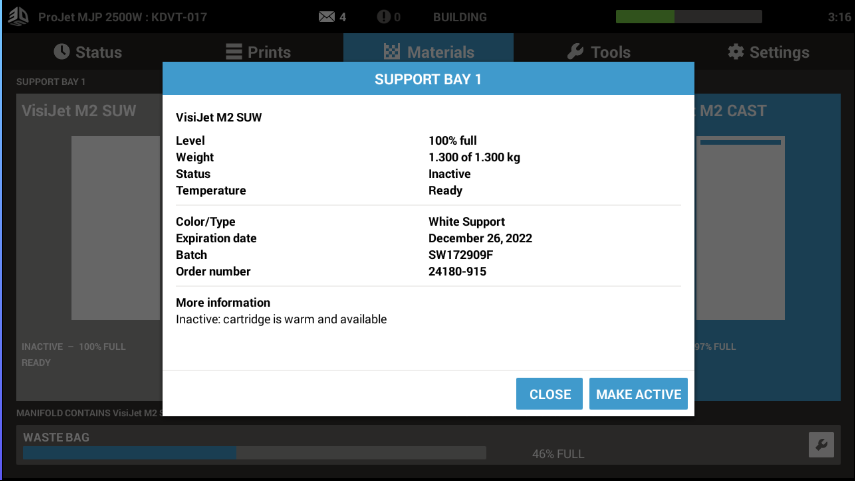Click the list icon for Prints

[x=233, y=52]
